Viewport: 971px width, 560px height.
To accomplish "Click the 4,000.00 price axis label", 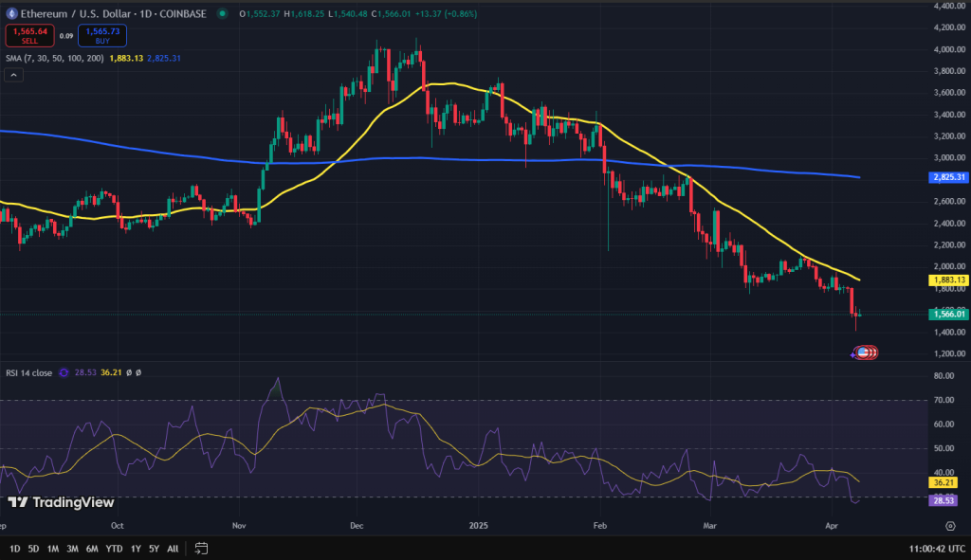I will coord(949,49).
